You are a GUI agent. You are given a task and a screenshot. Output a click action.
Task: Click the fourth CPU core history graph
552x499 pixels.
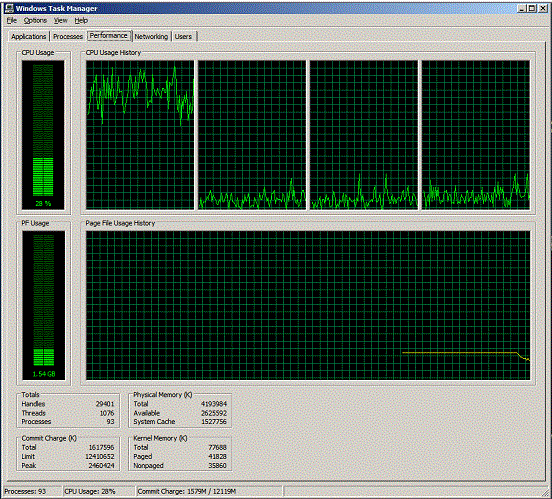476,135
